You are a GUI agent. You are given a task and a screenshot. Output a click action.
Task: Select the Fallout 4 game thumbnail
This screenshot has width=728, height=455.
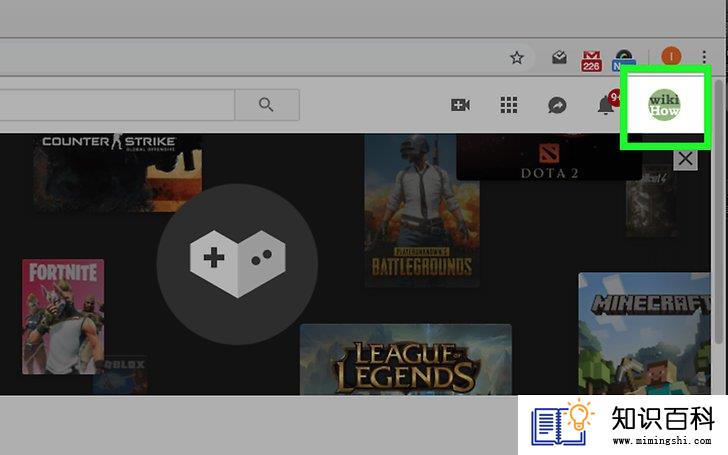pyautogui.click(x=650, y=202)
